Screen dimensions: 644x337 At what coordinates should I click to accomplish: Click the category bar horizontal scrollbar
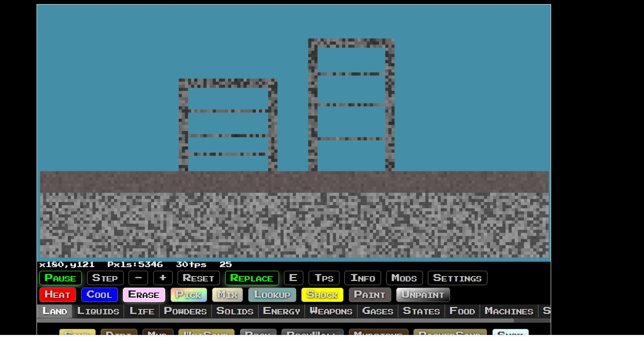click(x=275, y=321)
